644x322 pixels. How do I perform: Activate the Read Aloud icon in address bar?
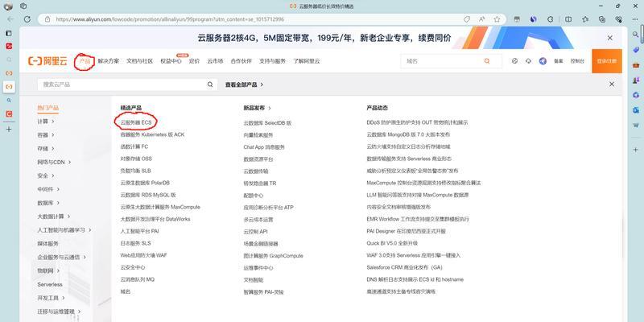click(481, 19)
